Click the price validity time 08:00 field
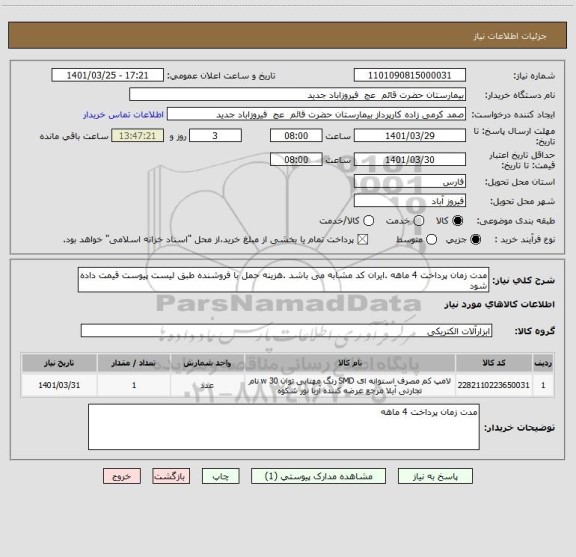The image size is (576, 557). pos(296,159)
